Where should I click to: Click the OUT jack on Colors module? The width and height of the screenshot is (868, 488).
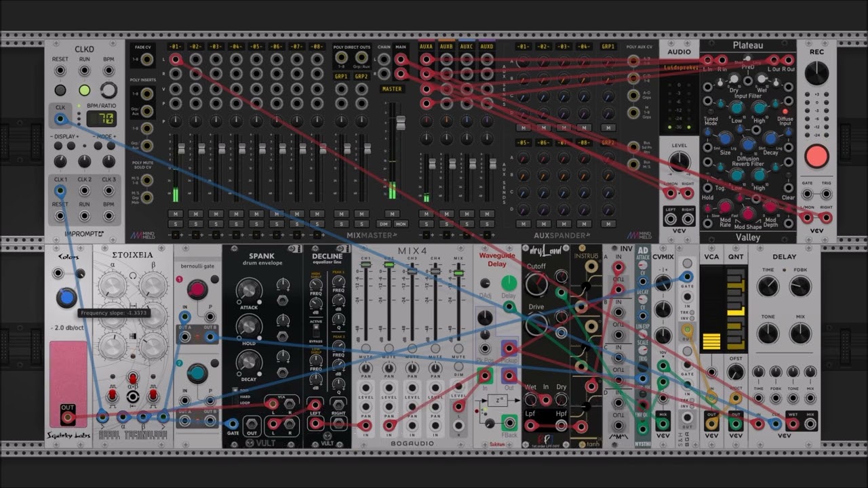point(68,417)
